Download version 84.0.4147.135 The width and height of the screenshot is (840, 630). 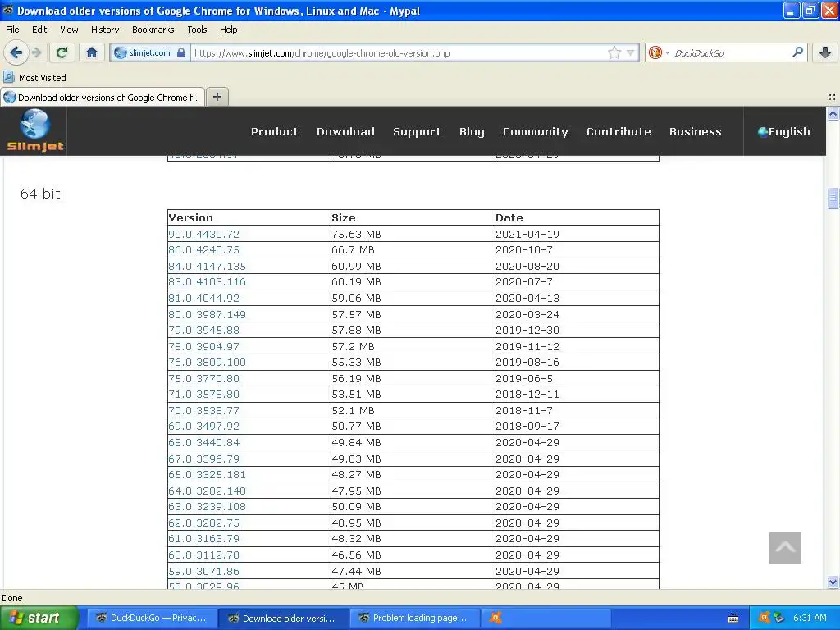tap(207, 267)
